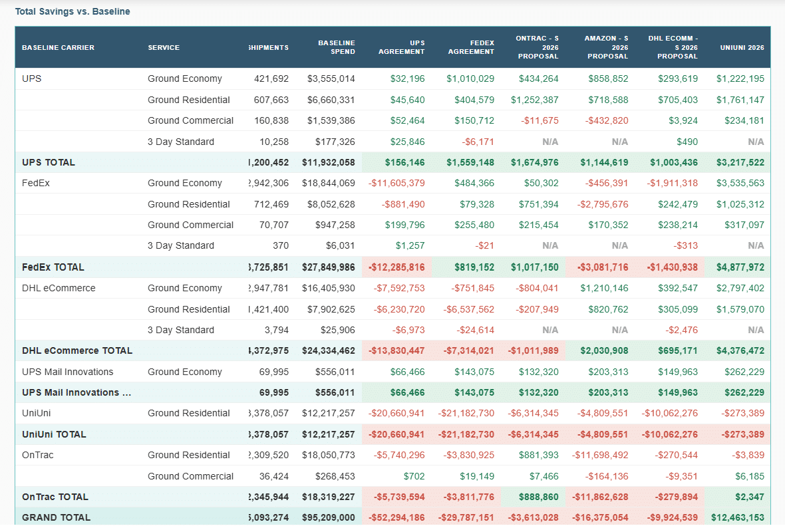Click the $947,258 baseline spend value
The image size is (785, 532).
pyautogui.click(x=335, y=225)
